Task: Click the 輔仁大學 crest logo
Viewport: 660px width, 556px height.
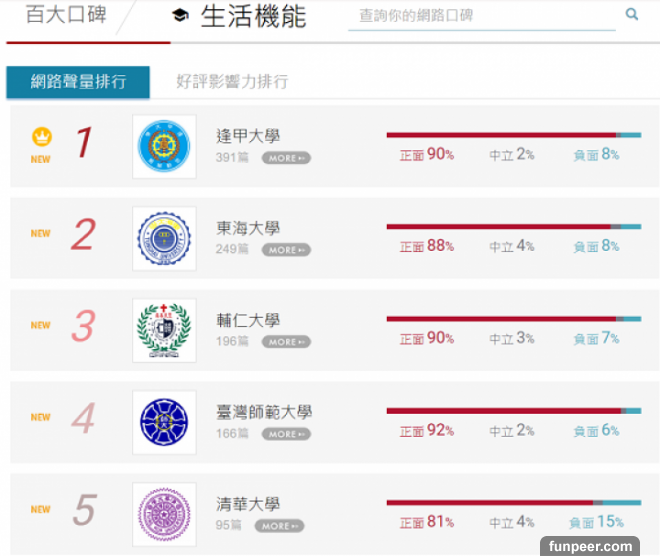Action: (x=164, y=331)
